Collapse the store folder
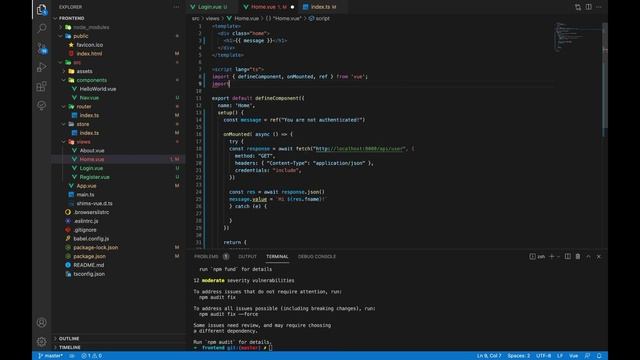 coord(64,124)
